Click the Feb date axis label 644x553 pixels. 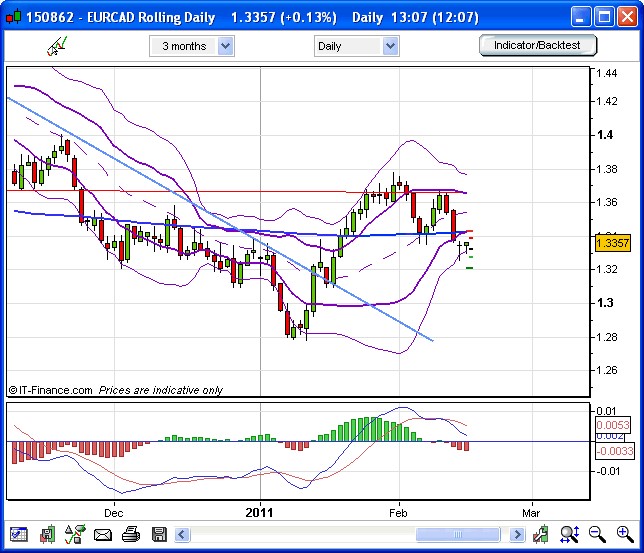pos(398,513)
